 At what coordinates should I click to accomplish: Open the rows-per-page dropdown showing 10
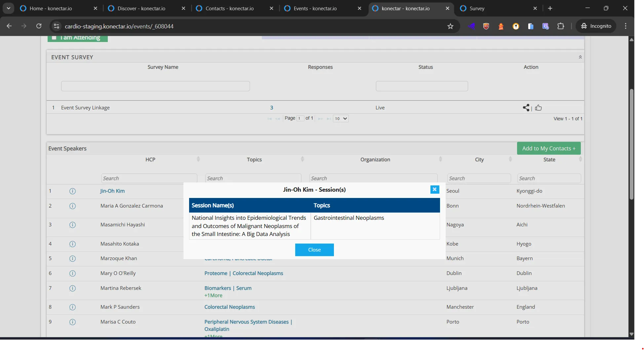[341, 118]
